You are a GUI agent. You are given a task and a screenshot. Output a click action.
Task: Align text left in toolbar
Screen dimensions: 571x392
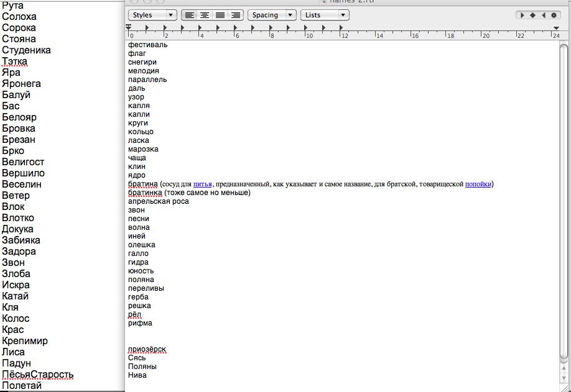click(x=188, y=15)
